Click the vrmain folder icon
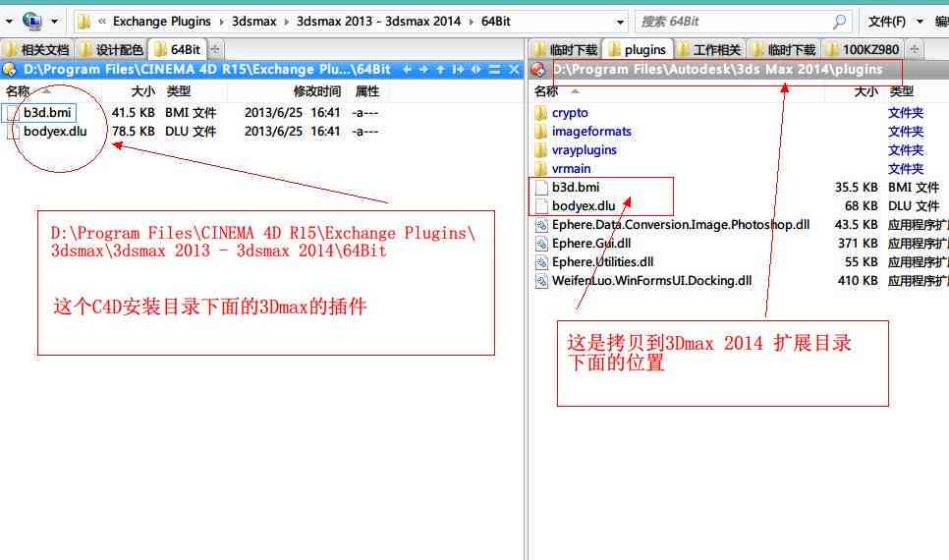This screenshot has width=949, height=560. tap(541, 169)
